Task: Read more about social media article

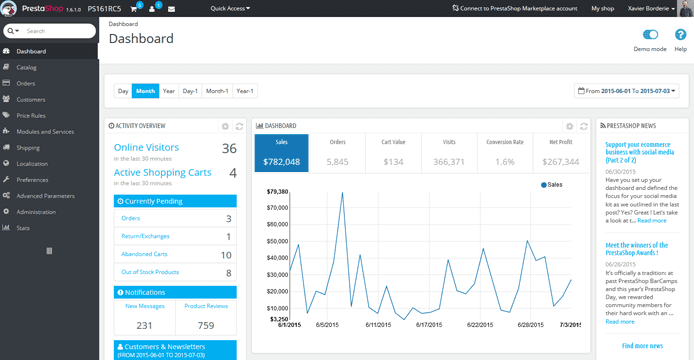Action: [x=652, y=221]
